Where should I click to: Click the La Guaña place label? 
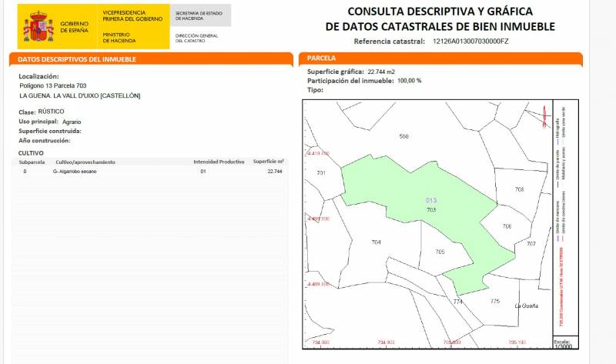[x=527, y=306]
